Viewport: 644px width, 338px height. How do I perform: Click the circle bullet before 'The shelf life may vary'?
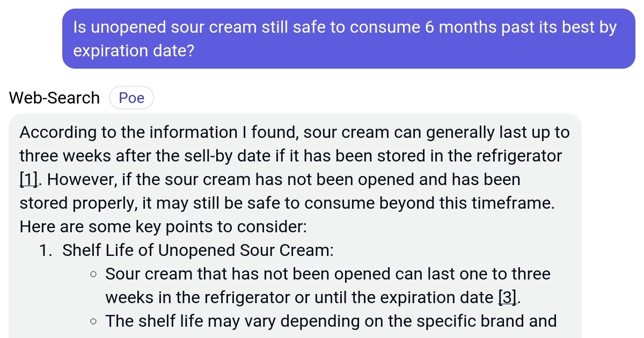click(93, 321)
